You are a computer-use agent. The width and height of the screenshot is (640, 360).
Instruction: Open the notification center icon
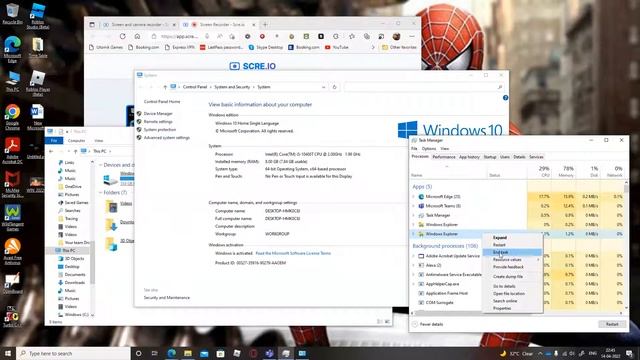[629, 353]
